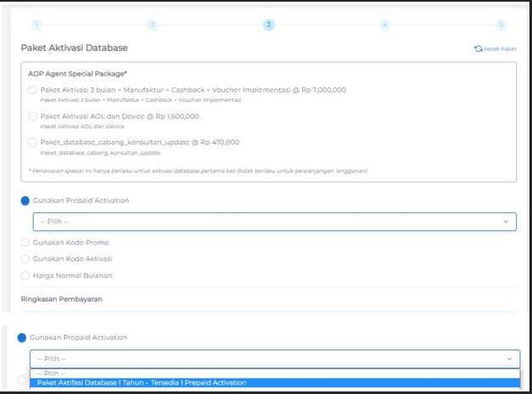
Task: Click chevron arrow of upper Pilih dropdown
Action: 507,222
